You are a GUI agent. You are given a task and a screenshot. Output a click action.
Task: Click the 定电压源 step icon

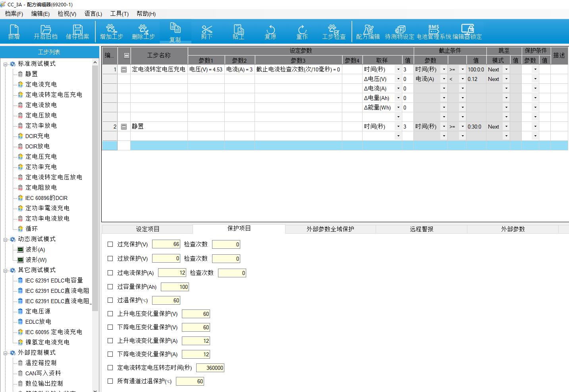[21, 311]
